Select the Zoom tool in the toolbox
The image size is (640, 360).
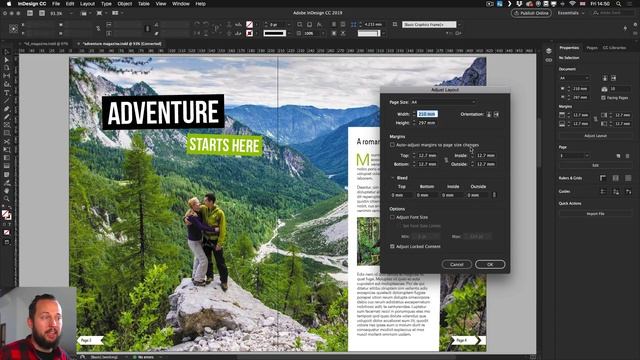pos(7,199)
